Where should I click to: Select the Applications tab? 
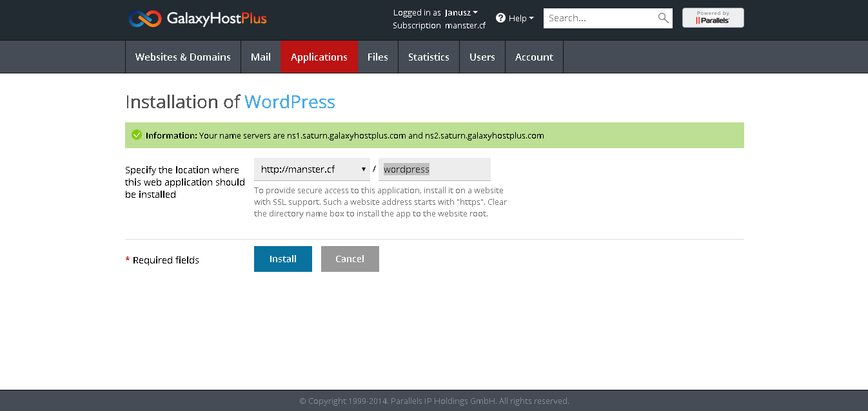[319, 57]
